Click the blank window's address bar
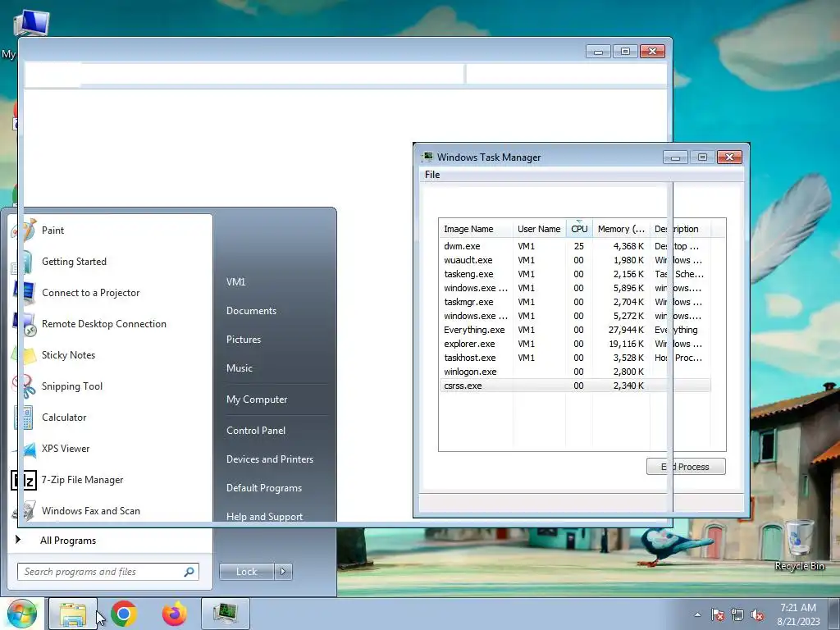The width and height of the screenshot is (840, 630). tap(244, 73)
